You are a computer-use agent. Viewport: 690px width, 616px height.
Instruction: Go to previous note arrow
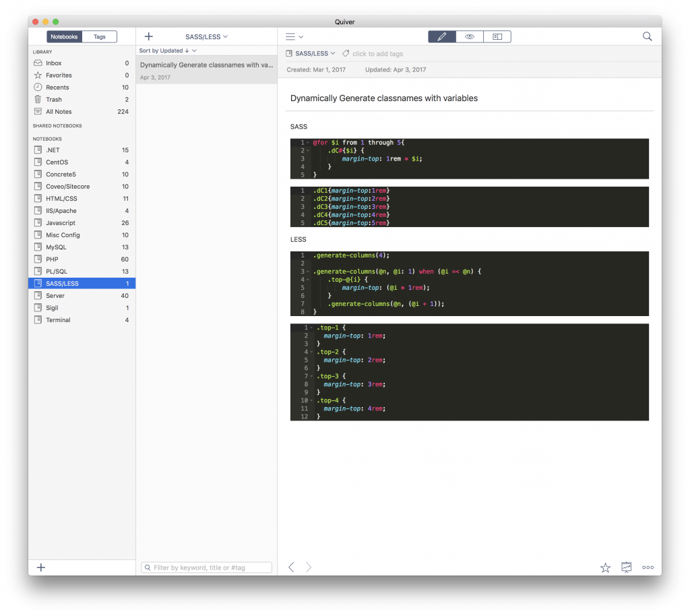coord(291,567)
